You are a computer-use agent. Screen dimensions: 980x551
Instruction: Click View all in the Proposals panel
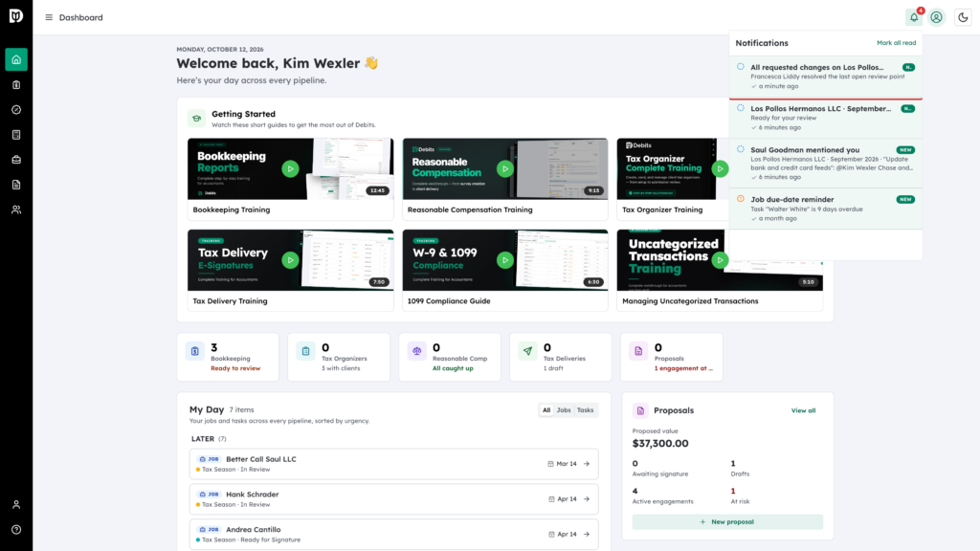tap(803, 410)
